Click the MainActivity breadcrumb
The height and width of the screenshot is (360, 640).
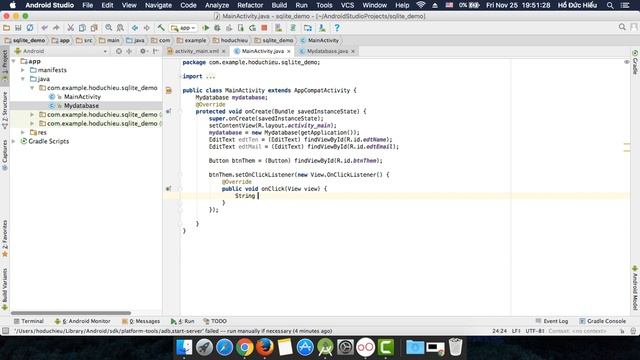pyautogui.click(x=319, y=40)
